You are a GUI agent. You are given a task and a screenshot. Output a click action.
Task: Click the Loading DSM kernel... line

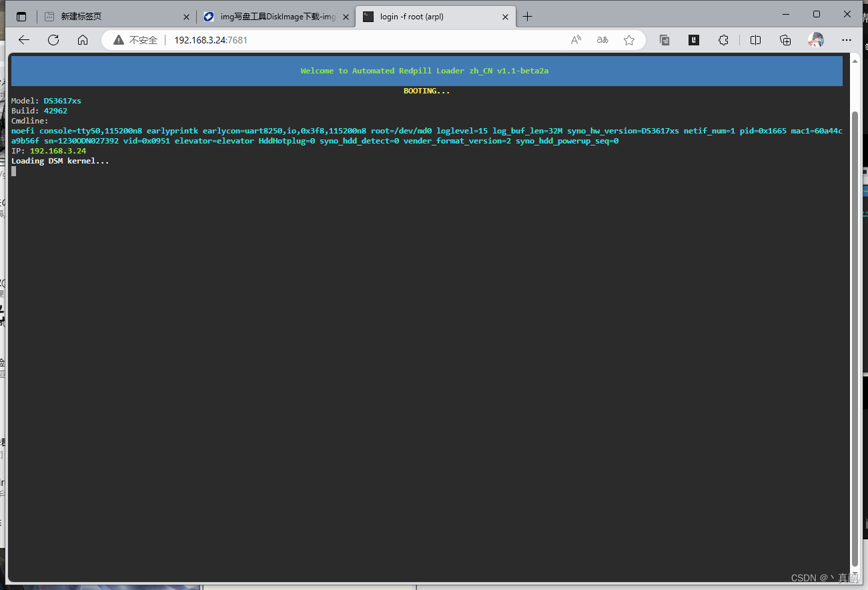tap(60, 161)
